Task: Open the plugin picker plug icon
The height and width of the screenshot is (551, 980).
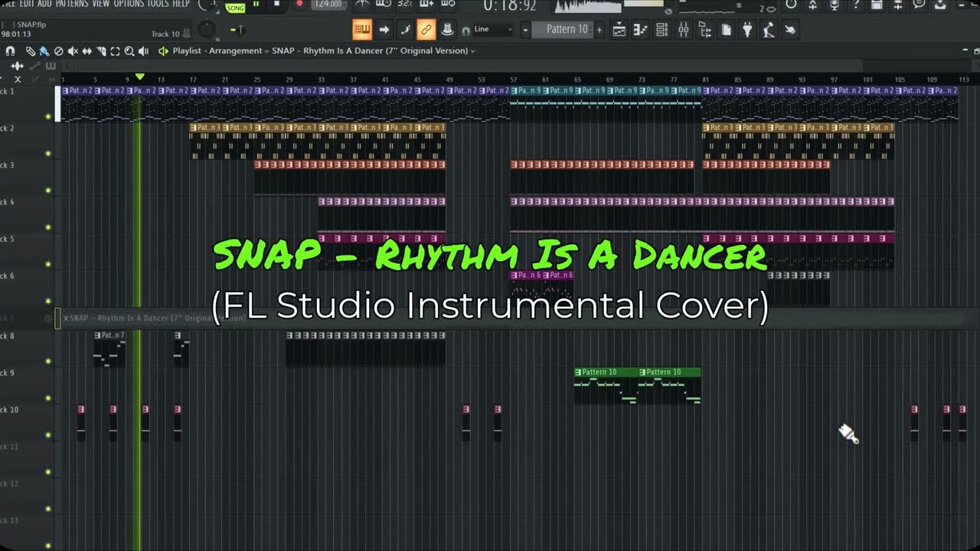Action: [748, 30]
